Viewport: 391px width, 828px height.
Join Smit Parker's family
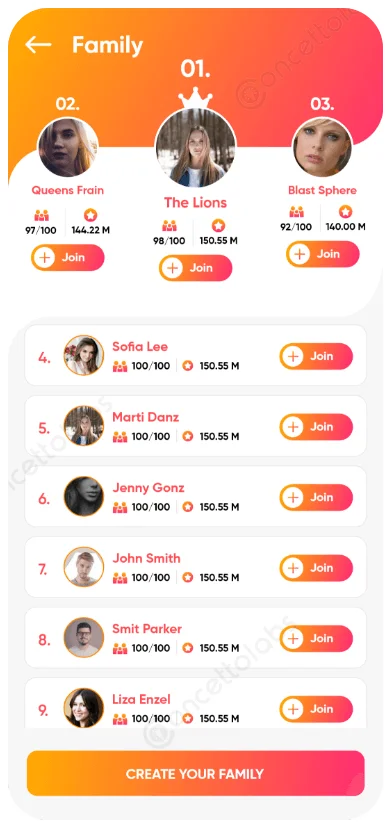coord(316,638)
